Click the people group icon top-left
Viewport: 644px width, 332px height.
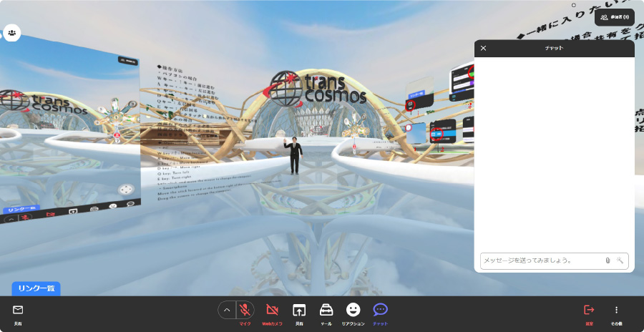point(12,33)
